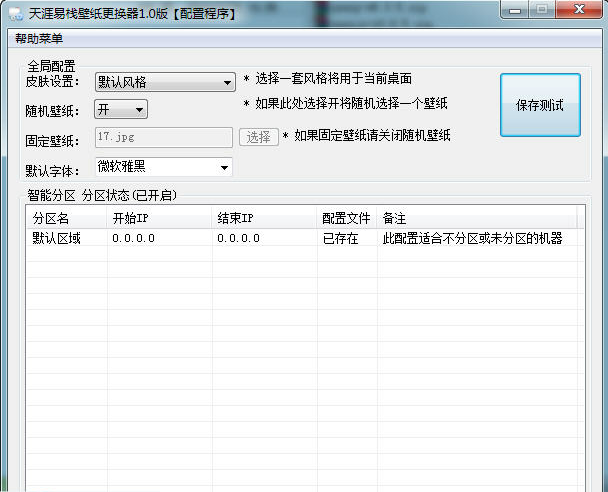Click the 固定壁纸 17.jpg input field
The image size is (608, 492).
click(164, 137)
